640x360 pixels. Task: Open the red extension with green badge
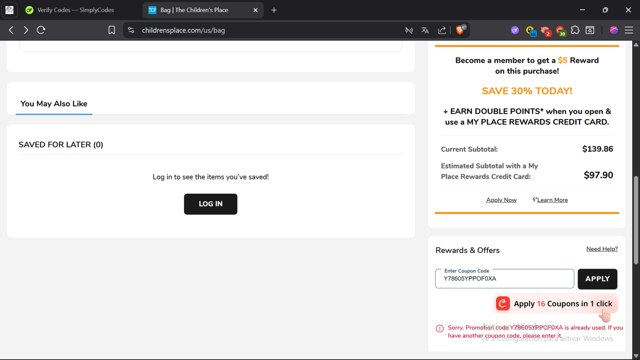pyautogui.click(x=561, y=31)
